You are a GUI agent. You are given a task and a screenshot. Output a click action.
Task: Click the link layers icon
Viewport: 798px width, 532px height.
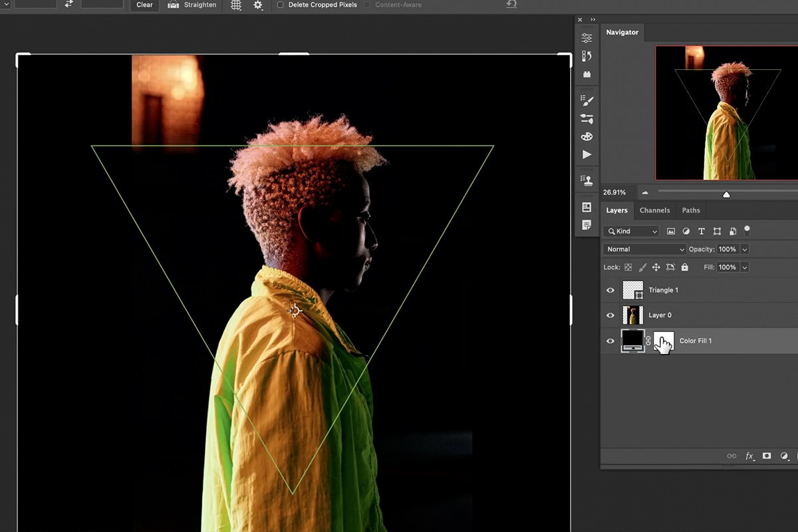[732, 456]
